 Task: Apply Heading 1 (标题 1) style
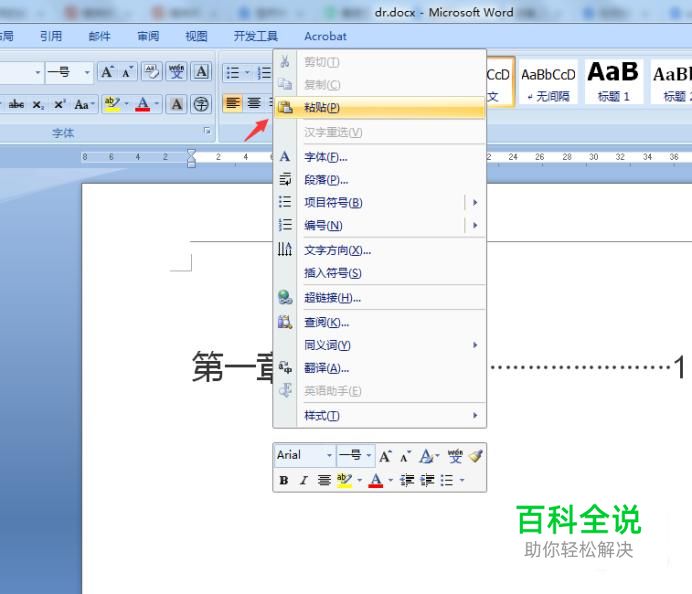[613, 83]
